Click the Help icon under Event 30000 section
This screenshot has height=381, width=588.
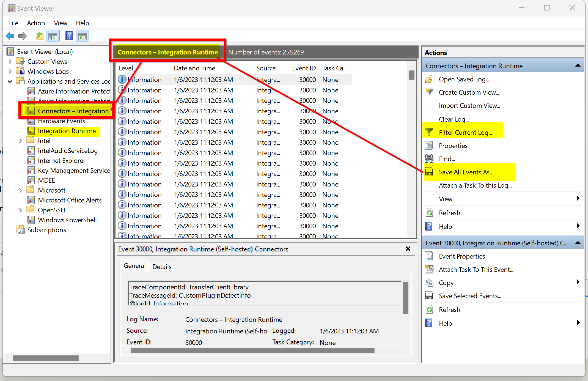pos(429,323)
